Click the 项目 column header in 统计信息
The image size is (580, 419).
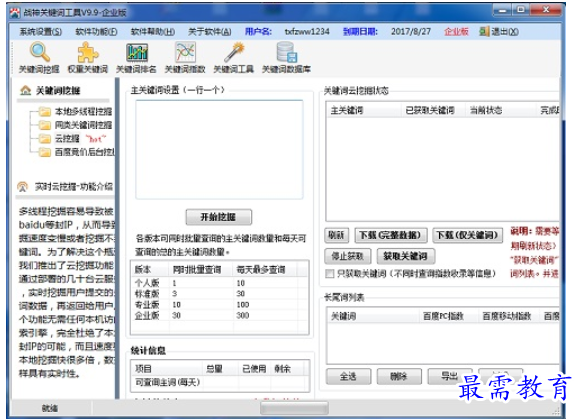[x=166, y=369]
